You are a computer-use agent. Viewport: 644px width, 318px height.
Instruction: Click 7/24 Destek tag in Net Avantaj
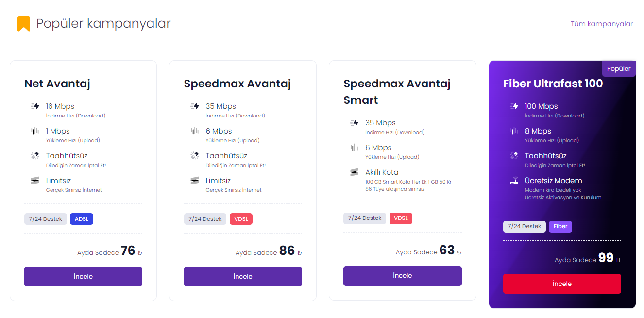[x=46, y=219]
